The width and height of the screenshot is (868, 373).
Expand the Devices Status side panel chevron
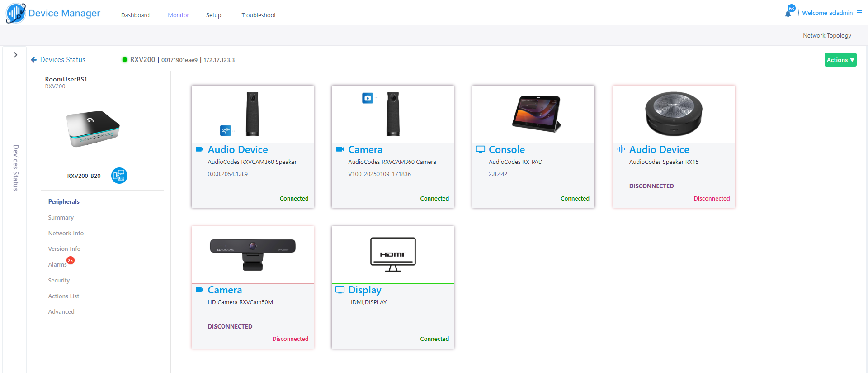15,55
